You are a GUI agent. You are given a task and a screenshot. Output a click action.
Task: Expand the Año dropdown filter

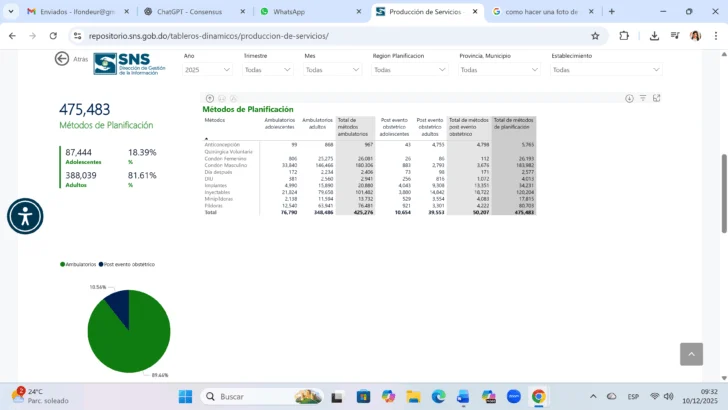pyautogui.click(x=209, y=70)
